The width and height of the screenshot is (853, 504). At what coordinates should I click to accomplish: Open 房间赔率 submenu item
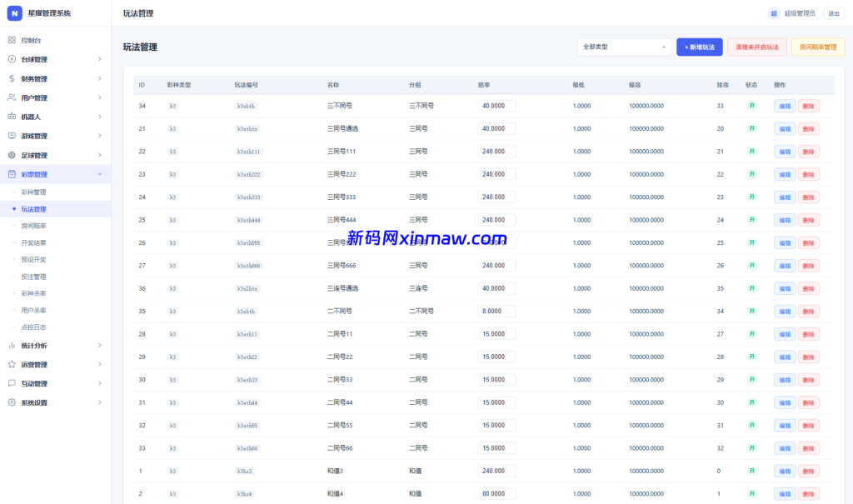click(33, 226)
